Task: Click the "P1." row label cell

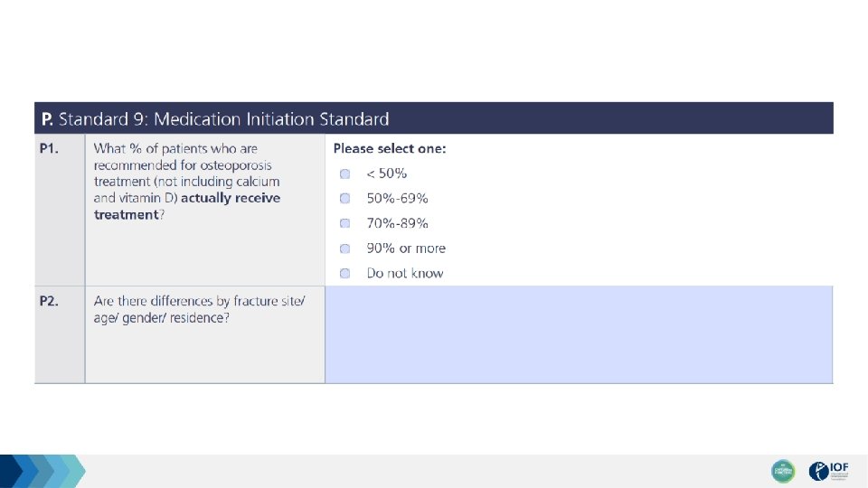Action: click(60, 211)
